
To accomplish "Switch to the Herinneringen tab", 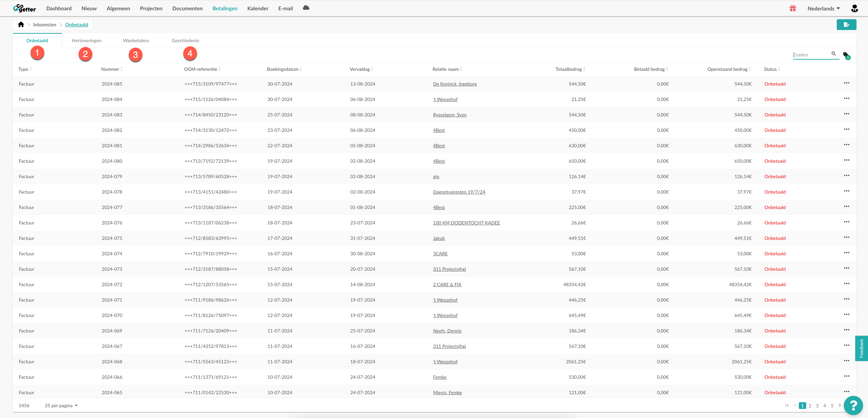I will [x=86, y=41].
